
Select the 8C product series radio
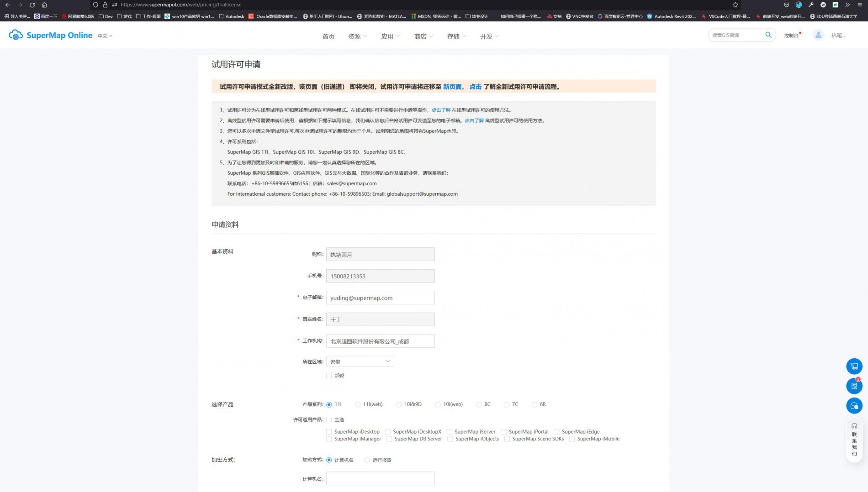pos(479,404)
